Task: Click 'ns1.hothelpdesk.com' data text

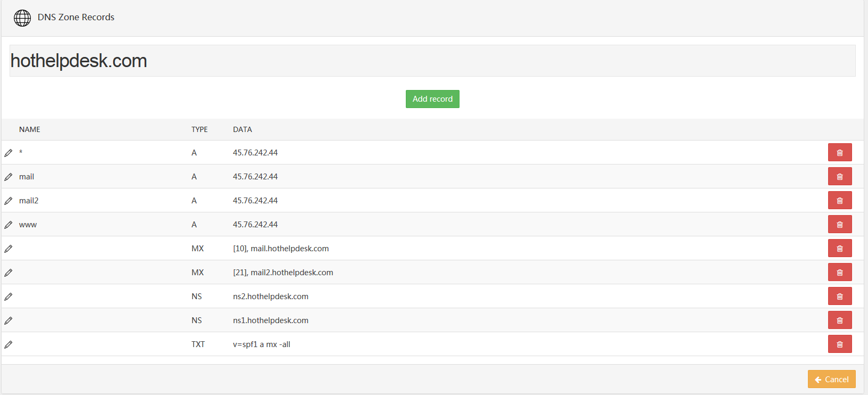Action: tap(271, 320)
